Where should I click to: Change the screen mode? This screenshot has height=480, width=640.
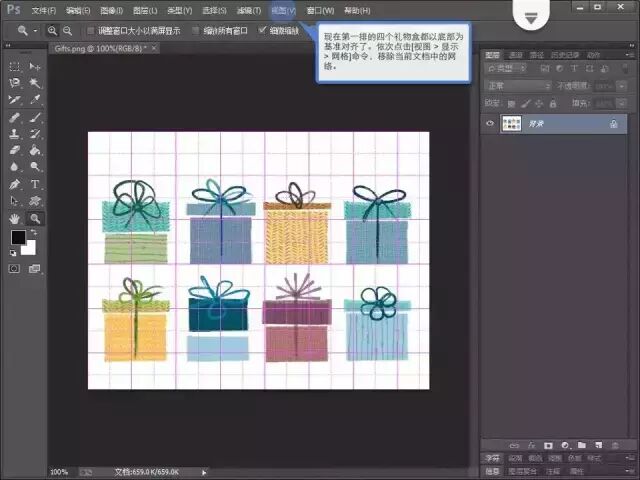pos(35,269)
